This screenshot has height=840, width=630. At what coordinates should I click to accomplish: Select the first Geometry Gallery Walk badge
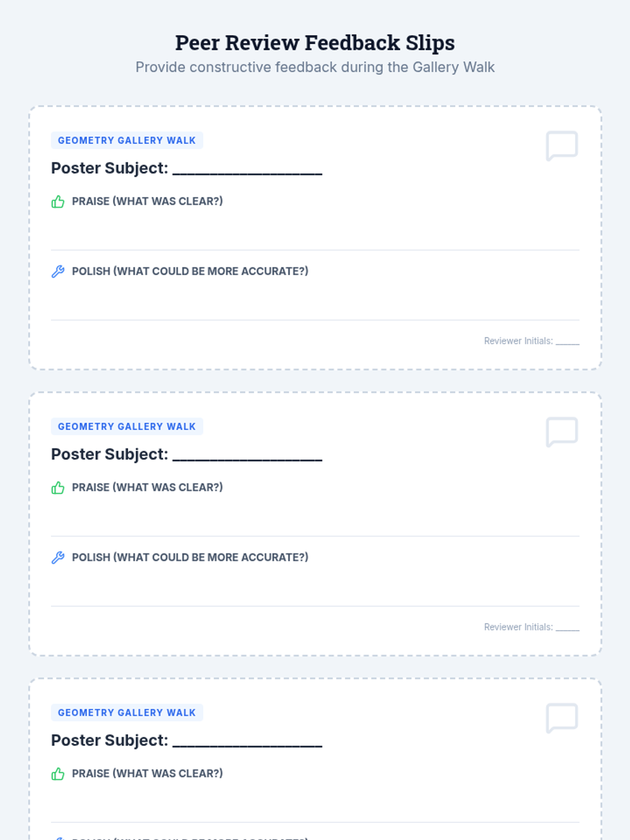(127, 140)
